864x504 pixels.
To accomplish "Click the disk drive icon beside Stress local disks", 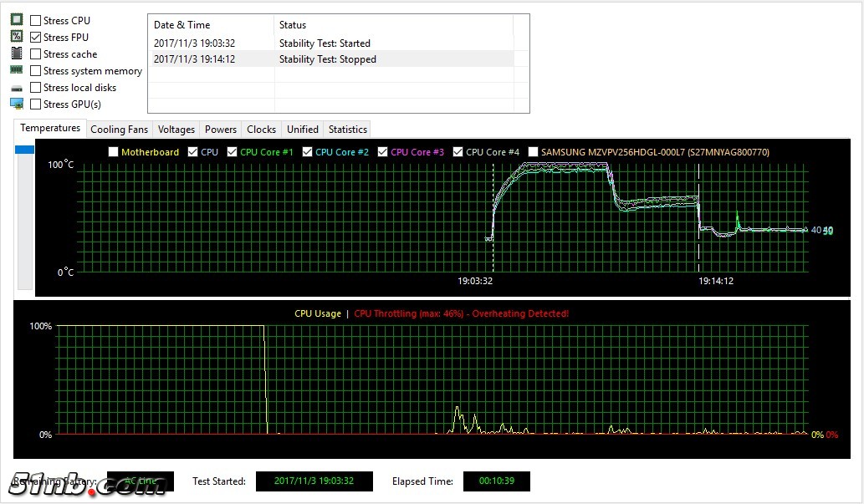I will tap(16, 88).
